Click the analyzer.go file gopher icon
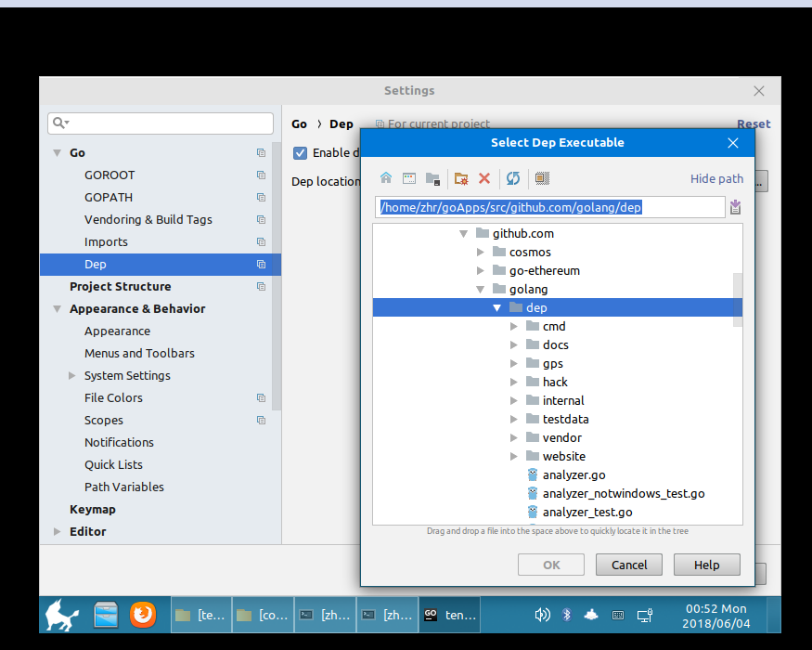Image resolution: width=812 pixels, height=650 pixels. (533, 474)
